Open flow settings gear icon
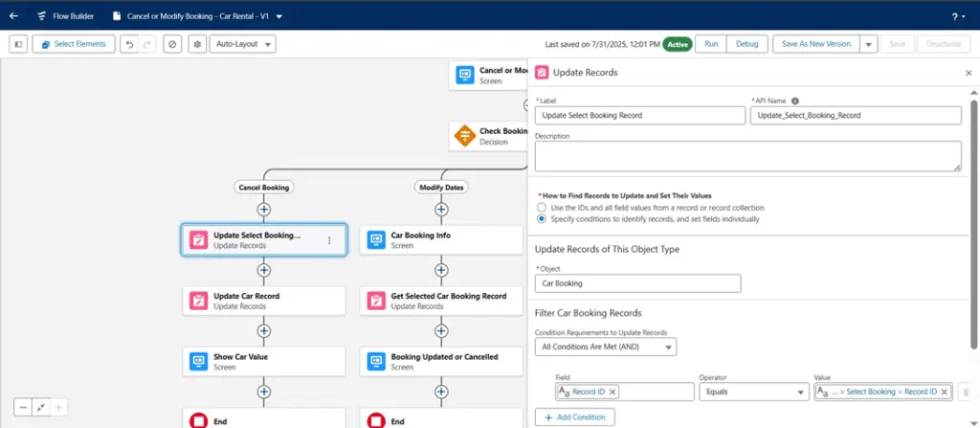Image resolution: width=980 pixels, height=428 pixels. pyautogui.click(x=197, y=44)
